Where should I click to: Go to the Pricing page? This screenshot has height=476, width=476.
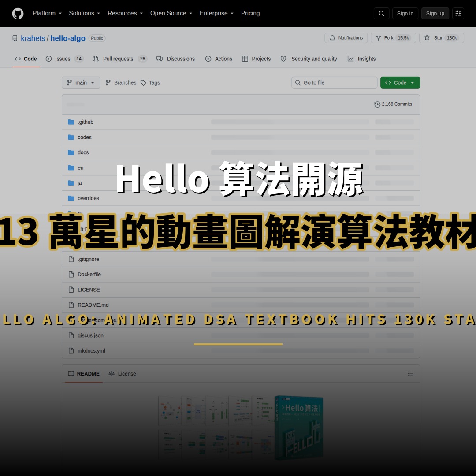point(250,13)
